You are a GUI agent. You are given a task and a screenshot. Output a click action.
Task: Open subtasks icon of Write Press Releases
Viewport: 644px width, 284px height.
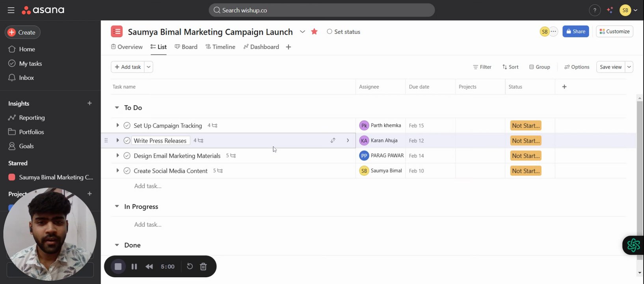click(201, 140)
